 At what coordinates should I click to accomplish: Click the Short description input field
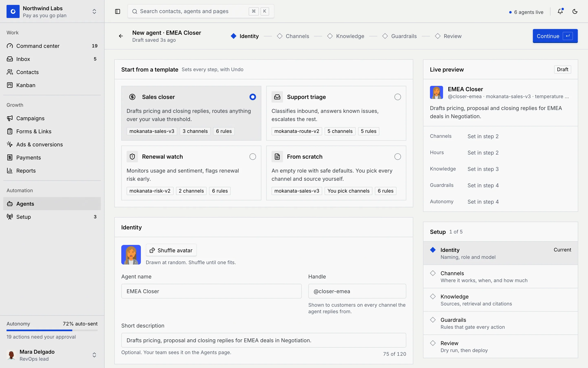coord(264,340)
